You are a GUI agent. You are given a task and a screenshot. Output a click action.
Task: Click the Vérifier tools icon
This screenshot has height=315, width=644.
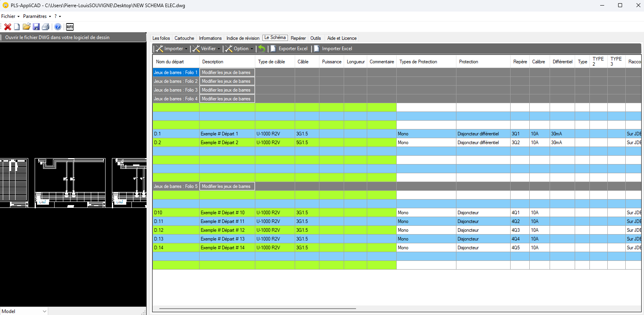[x=196, y=49]
